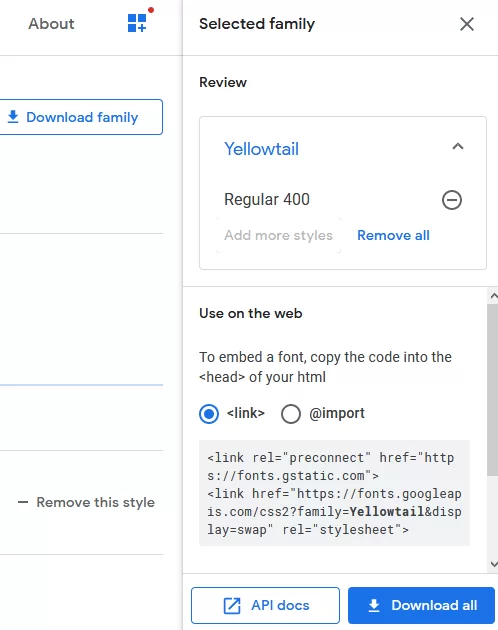
Task: Select the @import embed option
Action: 291,414
